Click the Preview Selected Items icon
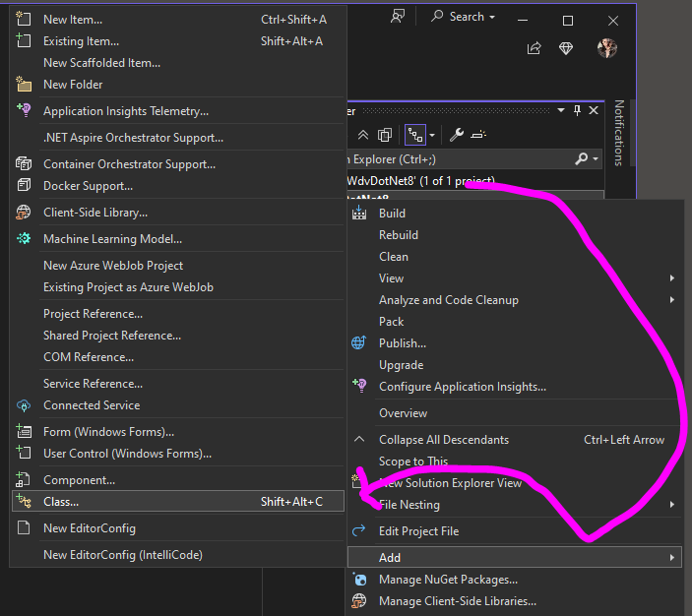 (478, 135)
